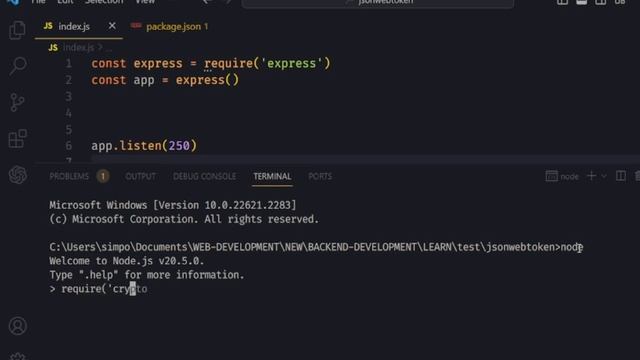
Task: Open the PROBLEMS panel tab
Action: click(x=69, y=176)
